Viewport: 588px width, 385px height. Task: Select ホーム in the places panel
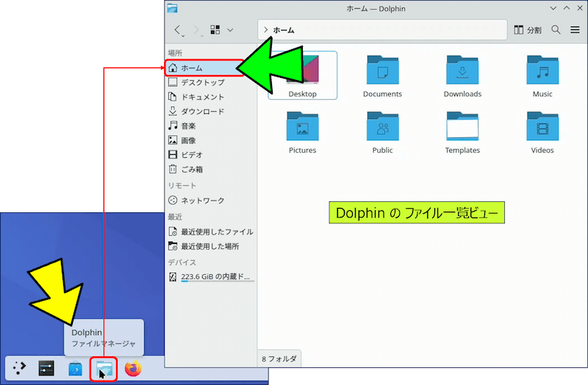pos(204,68)
